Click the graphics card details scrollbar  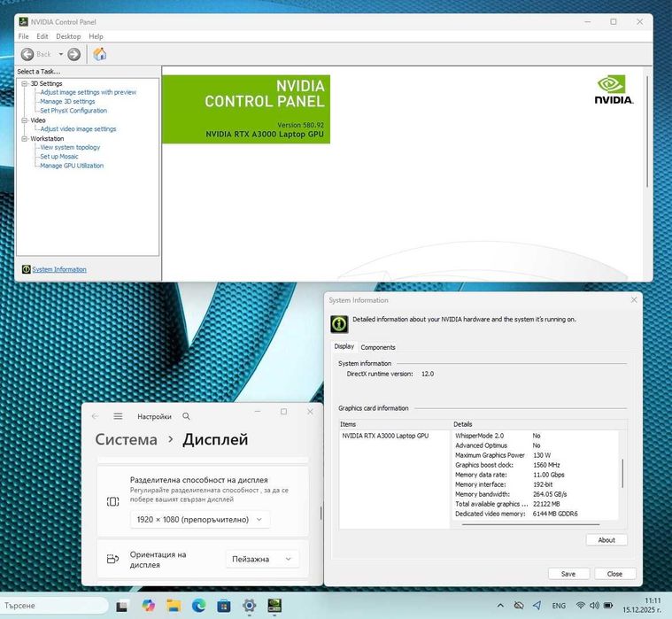point(622,473)
